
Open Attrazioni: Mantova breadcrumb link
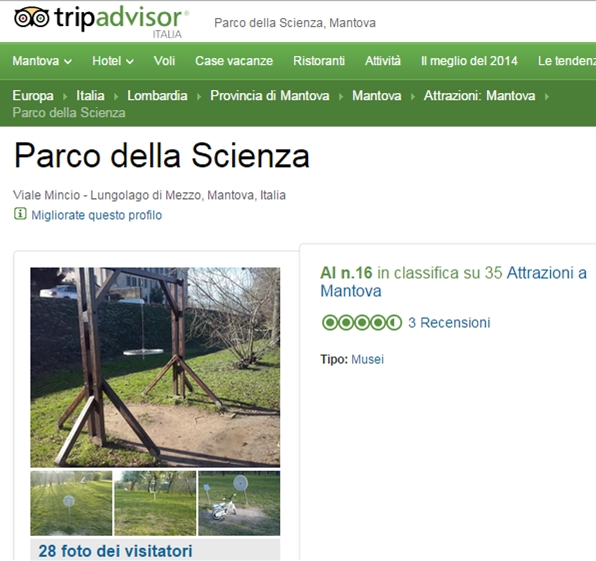coord(479,95)
